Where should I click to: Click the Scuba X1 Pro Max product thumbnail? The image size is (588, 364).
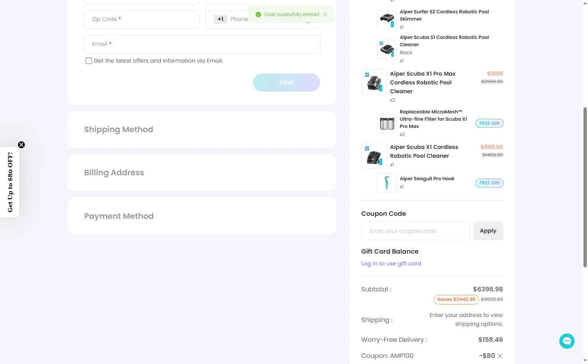(x=374, y=82)
